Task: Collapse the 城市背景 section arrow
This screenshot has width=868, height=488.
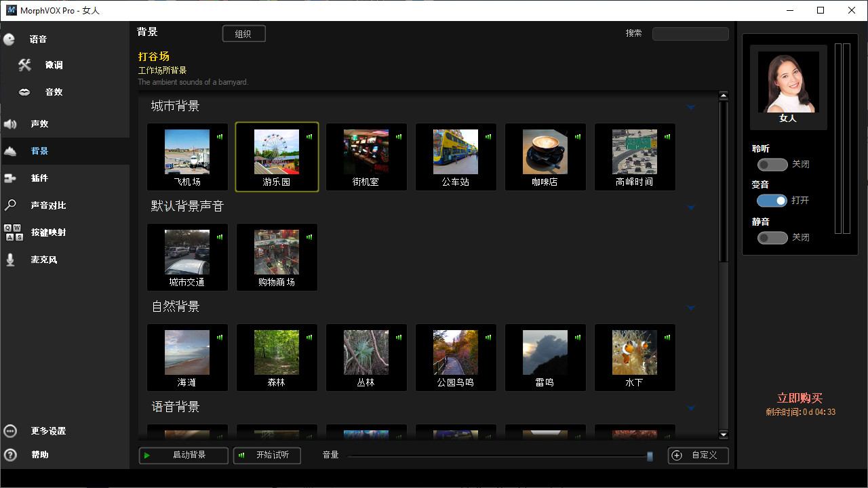Action: coord(691,107)
